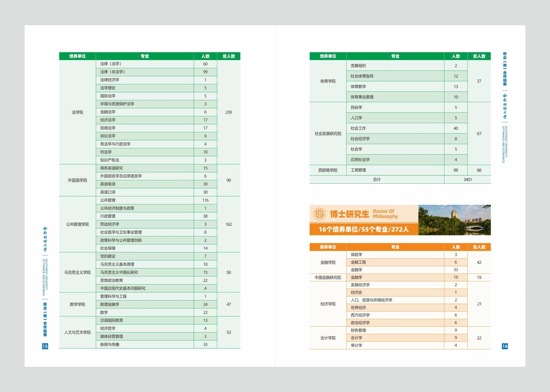
Task: Click the 外国语言学及应用语言学 row
Action: point(156,176)
